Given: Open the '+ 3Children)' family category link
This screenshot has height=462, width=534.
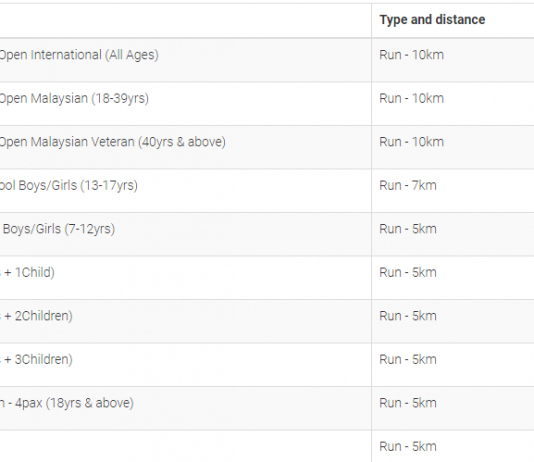Looking at the screenshot, I should click(36, 360).
